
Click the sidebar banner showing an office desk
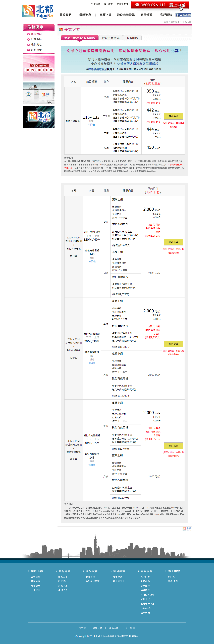[x=39, y=93]
